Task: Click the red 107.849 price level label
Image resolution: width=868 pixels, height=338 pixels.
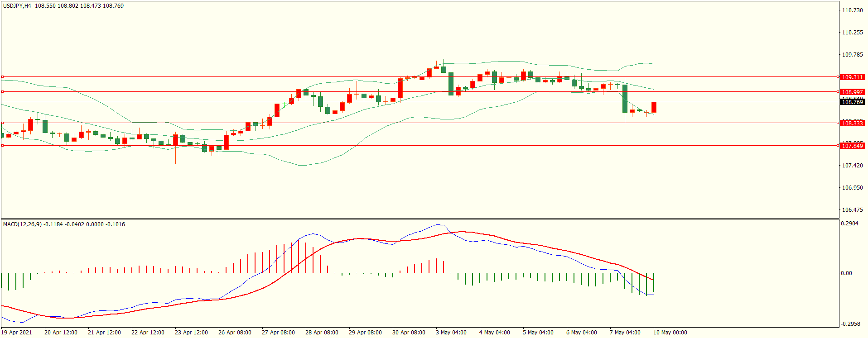Action: coord(852,146)
